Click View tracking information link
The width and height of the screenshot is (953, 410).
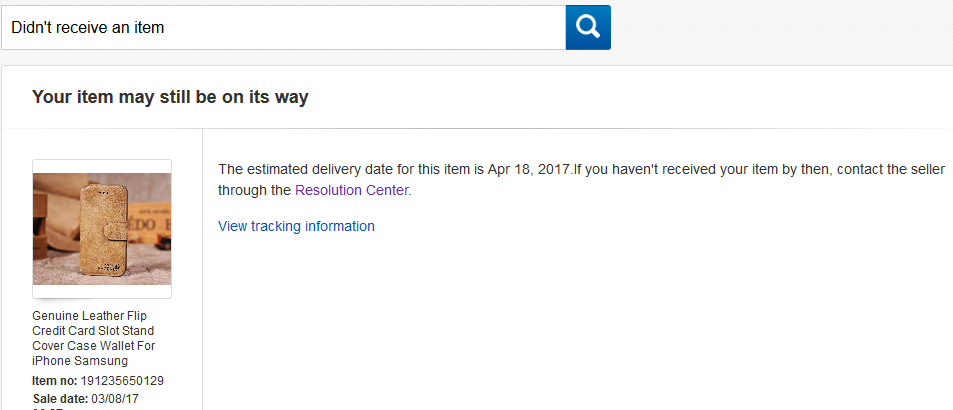pos(296,226)
